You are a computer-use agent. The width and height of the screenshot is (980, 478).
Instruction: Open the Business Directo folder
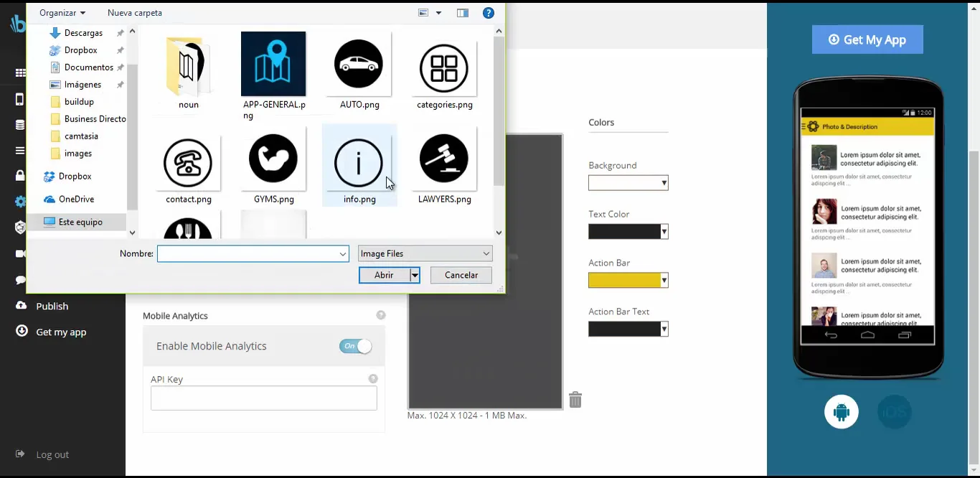[95, 119]
